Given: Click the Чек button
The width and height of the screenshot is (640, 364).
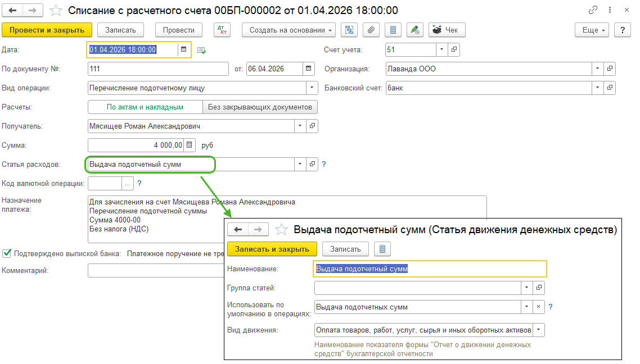Looking at the screenshot, I should pyautogui.click(x=447, y=30).
